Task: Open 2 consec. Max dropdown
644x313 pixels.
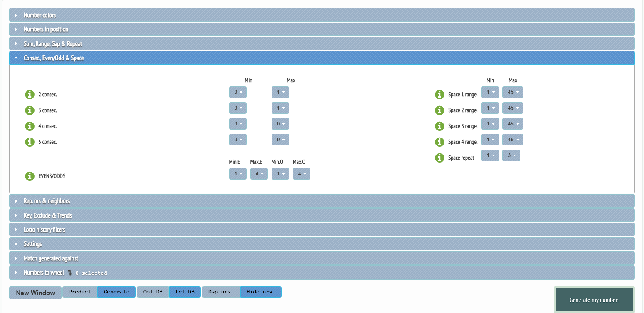Action: (280, 92)
